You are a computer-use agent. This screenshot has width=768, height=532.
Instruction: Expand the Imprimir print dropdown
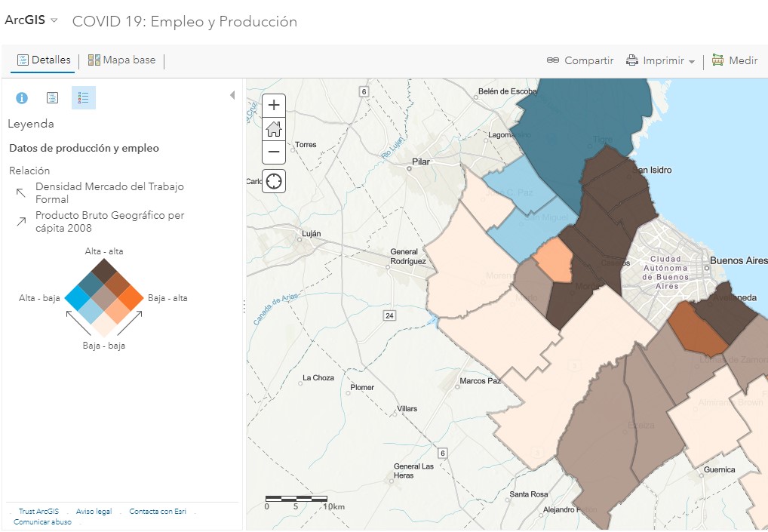(661, 60)
